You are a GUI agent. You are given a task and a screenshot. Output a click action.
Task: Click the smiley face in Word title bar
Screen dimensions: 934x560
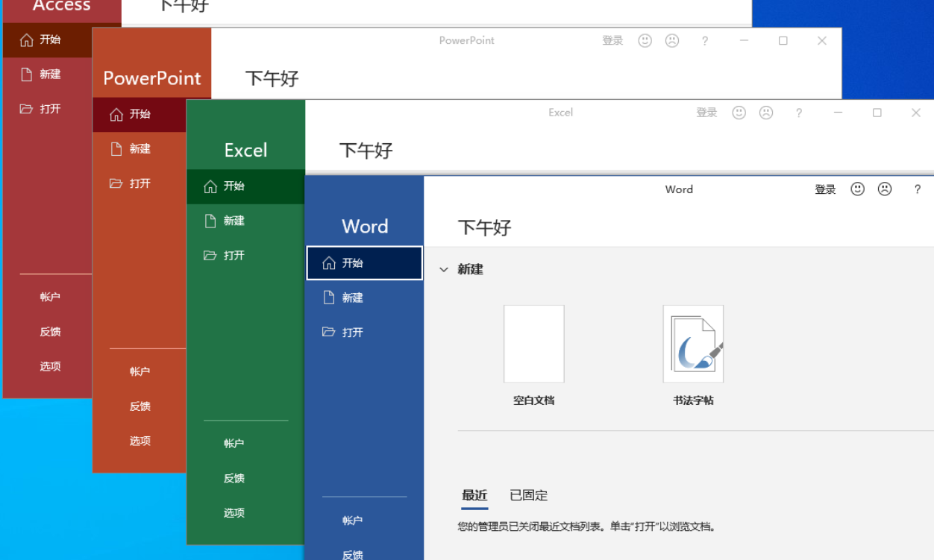click(858, 189)
